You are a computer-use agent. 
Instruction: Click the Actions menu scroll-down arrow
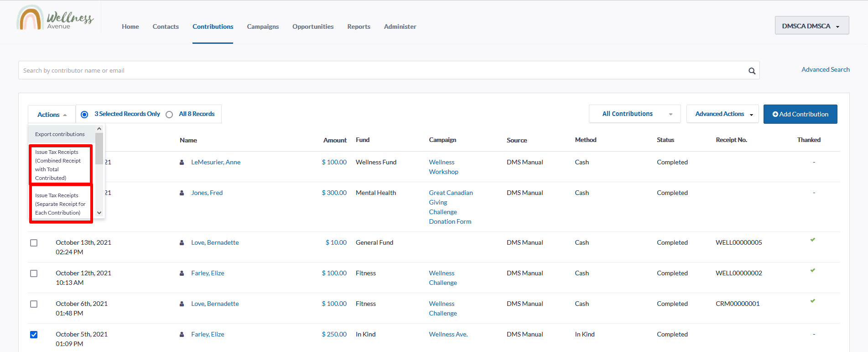pyautogui.click(x=99, y=213)
